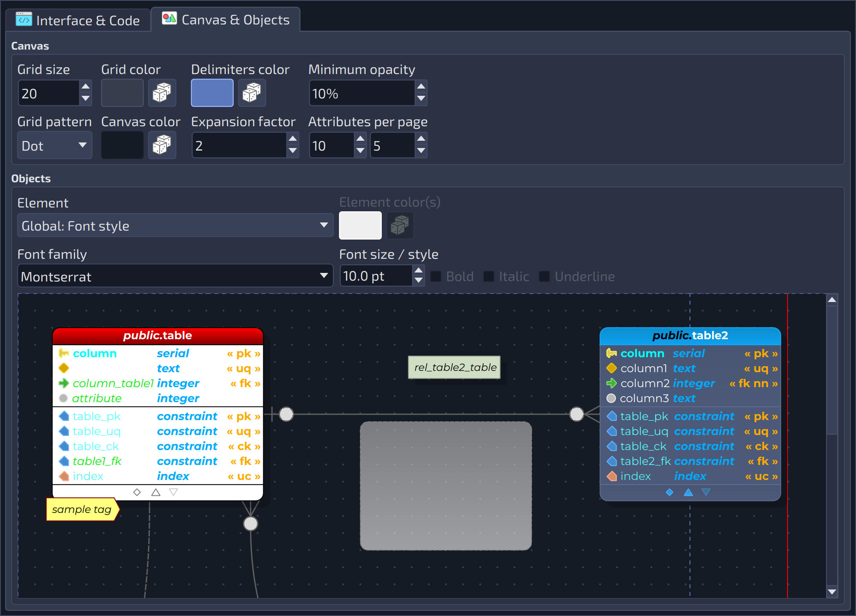The image size is (856, 616).
Task: Click the key icon of public.table column
Action: [x=64, y=353]
